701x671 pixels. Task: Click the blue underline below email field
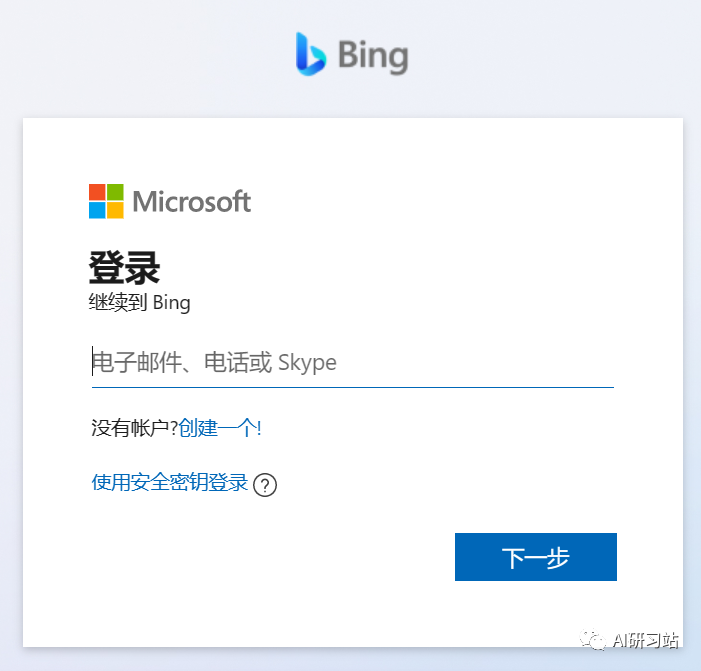coord(353,387)
